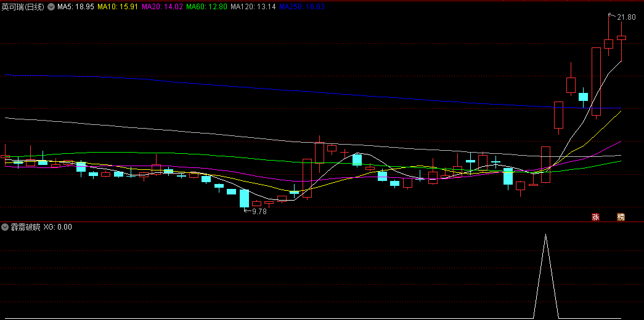644x320 pixels.
Task: Select the MA250: 16.03 blue label
Action: (x=302, y=7)
